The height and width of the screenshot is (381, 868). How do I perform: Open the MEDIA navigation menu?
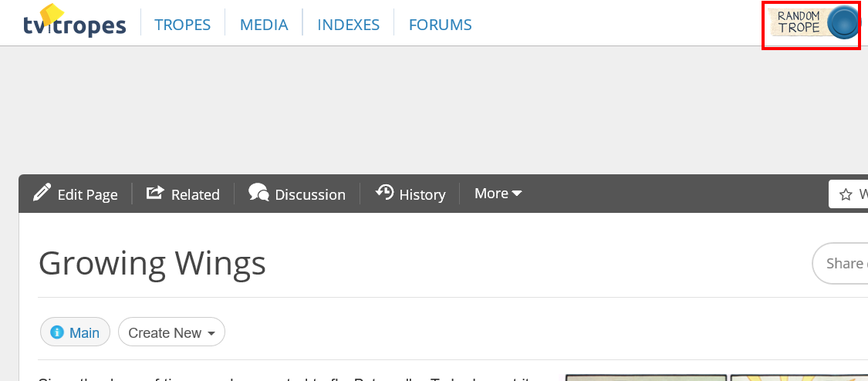pyautogui.click(x=264, y=25)
